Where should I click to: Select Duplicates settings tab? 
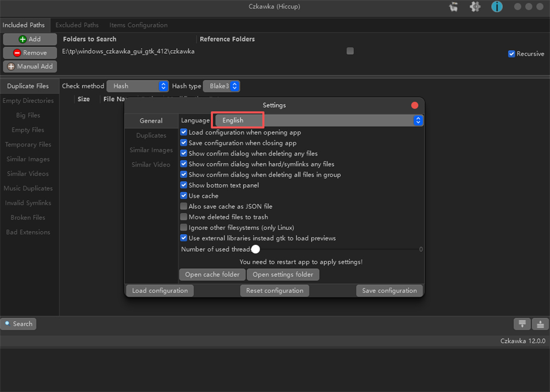tap(151, 136)
